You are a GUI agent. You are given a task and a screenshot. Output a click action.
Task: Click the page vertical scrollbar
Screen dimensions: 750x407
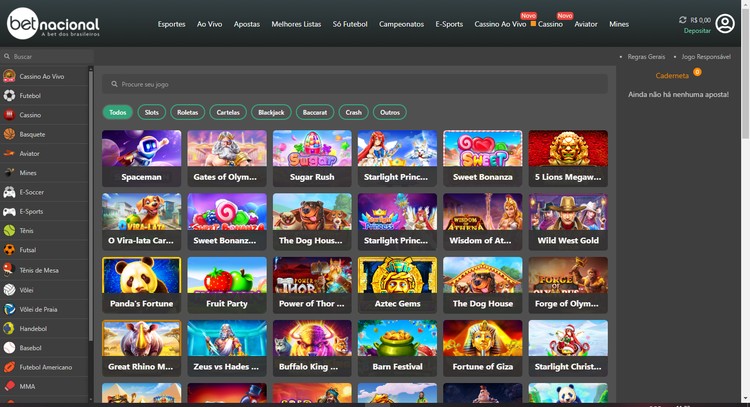pyautogui.click(x=745, y=72)
